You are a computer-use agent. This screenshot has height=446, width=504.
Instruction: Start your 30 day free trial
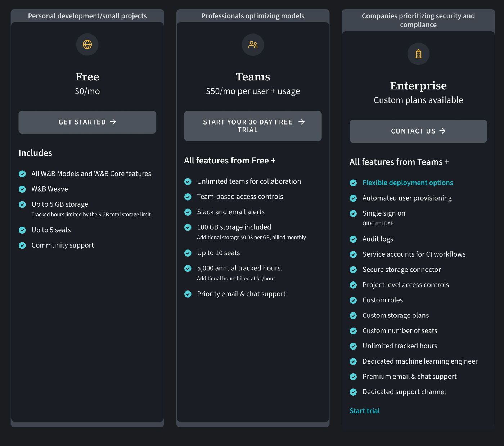tap(253, 126)
